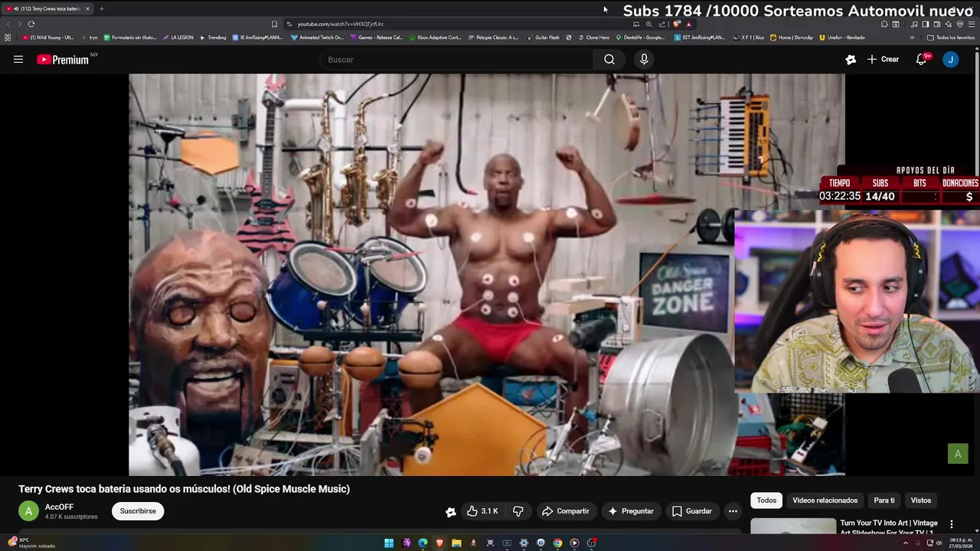Open the AccOFF channel name link

[59, 507]
